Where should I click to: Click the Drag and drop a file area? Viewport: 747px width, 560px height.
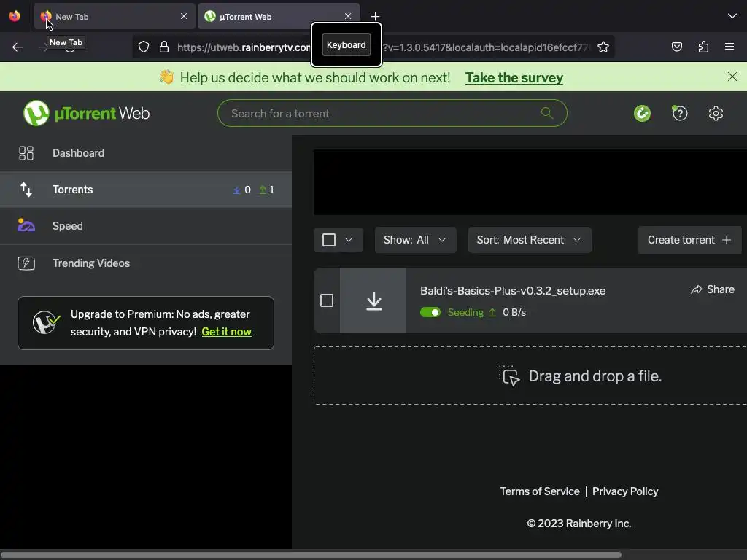pyautogui.click(x=530, y=376)
